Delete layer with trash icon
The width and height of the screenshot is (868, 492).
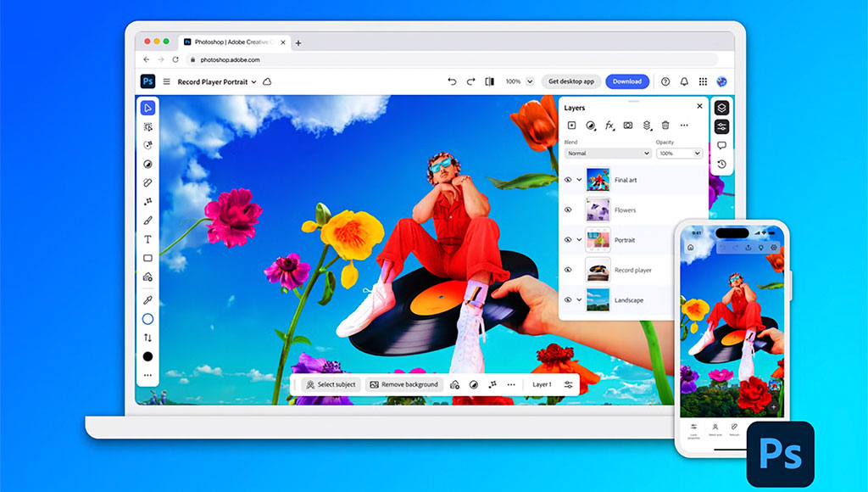(x=665, y=126)
